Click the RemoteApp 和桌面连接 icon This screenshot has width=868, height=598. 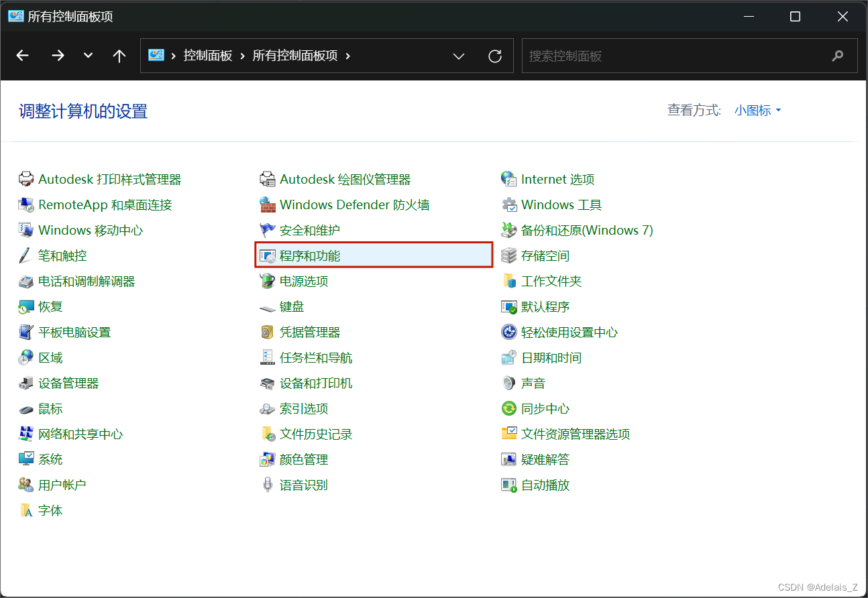(26, 204)
